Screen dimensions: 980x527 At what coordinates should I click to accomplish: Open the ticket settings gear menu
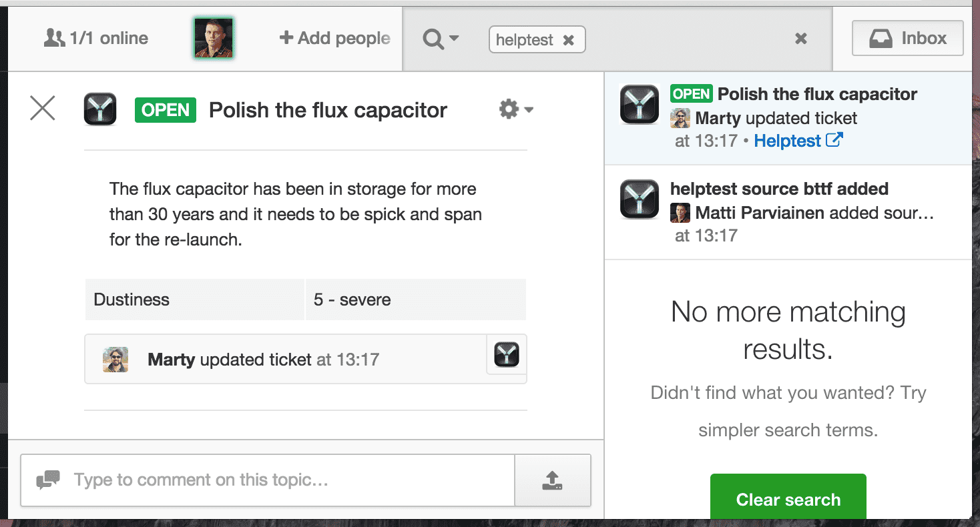[x=515, y=109]
